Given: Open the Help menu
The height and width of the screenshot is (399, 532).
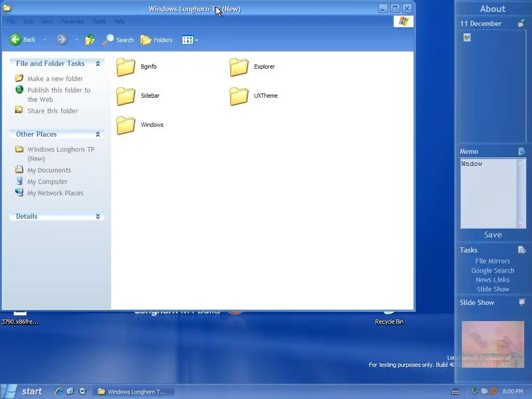Looking at the screenshot, I should click(x=119, y=21).
